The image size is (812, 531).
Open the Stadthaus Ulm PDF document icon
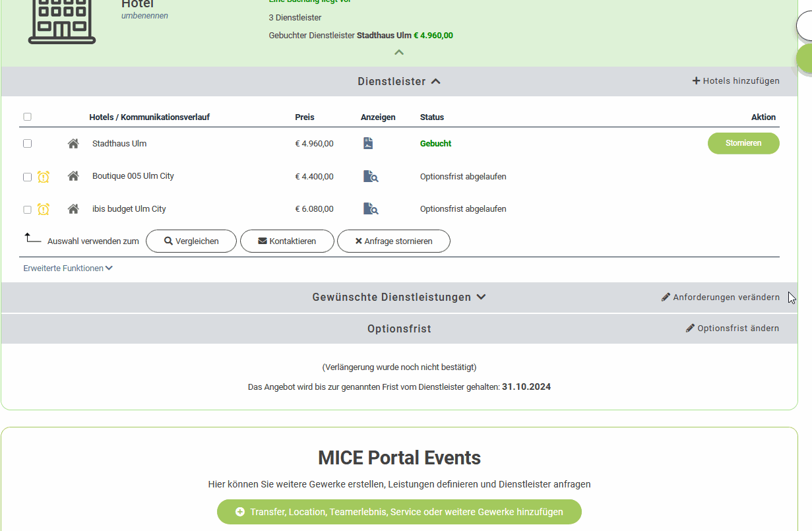point(368,143)
